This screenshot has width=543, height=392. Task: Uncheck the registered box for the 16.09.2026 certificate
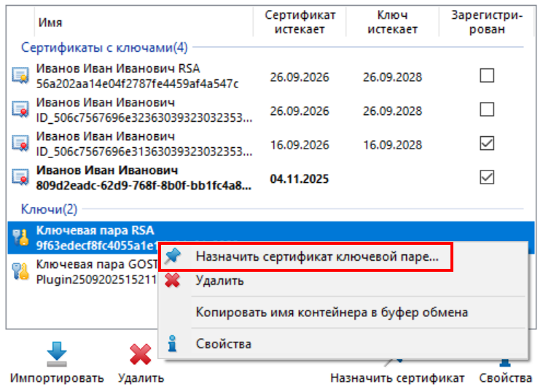[x=487, y=144]
